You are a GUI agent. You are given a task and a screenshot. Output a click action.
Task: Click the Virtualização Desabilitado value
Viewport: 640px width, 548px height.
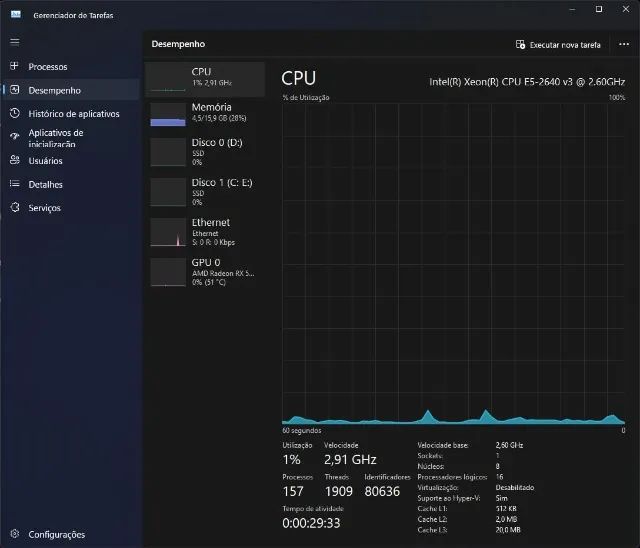515,487
